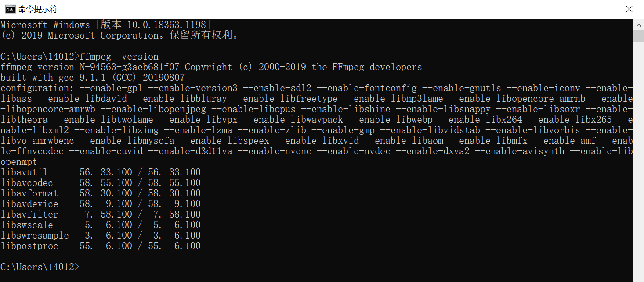The width and height of the screenshot is (644, 282).
Task: Click the libswresample version line
Action: [101, 236]
